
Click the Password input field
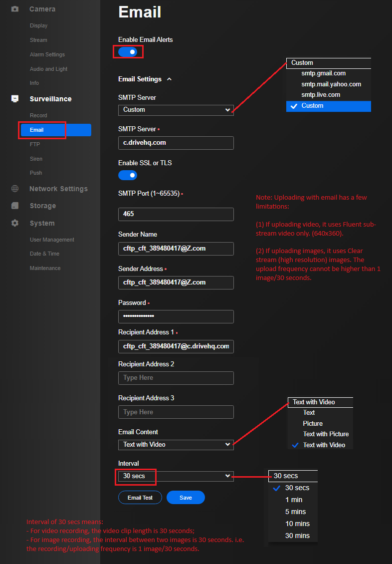click(x=176, y=316)
